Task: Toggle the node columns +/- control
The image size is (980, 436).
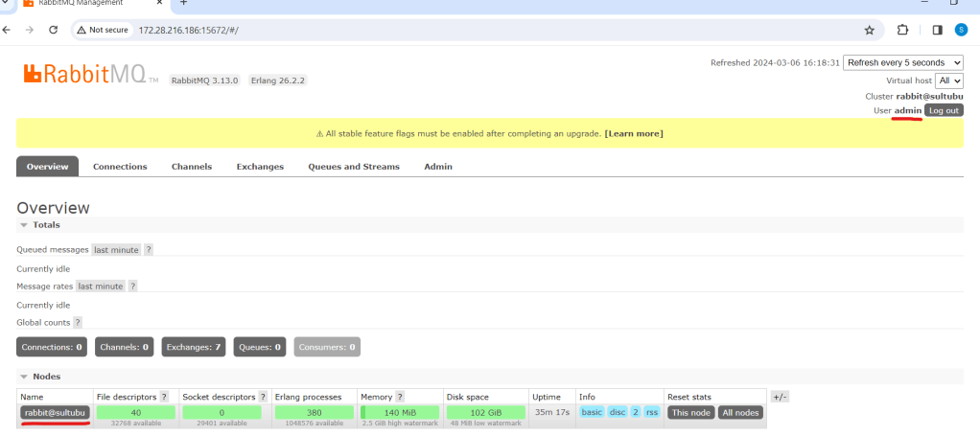Action: [x=779, y=397]
